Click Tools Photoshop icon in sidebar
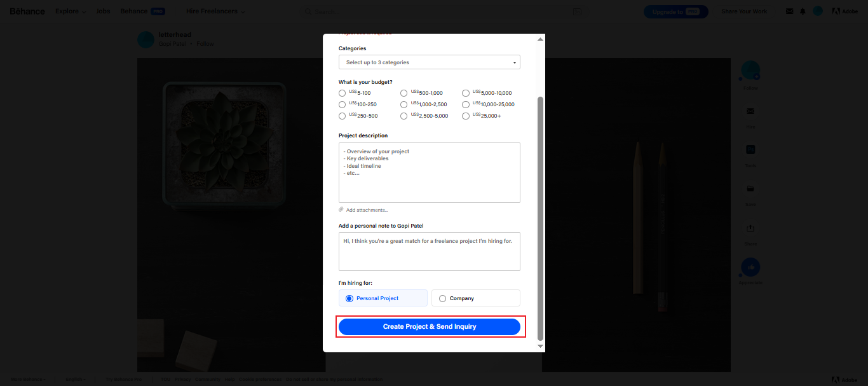This screenshot has width=868, height=386. [750, 149]
